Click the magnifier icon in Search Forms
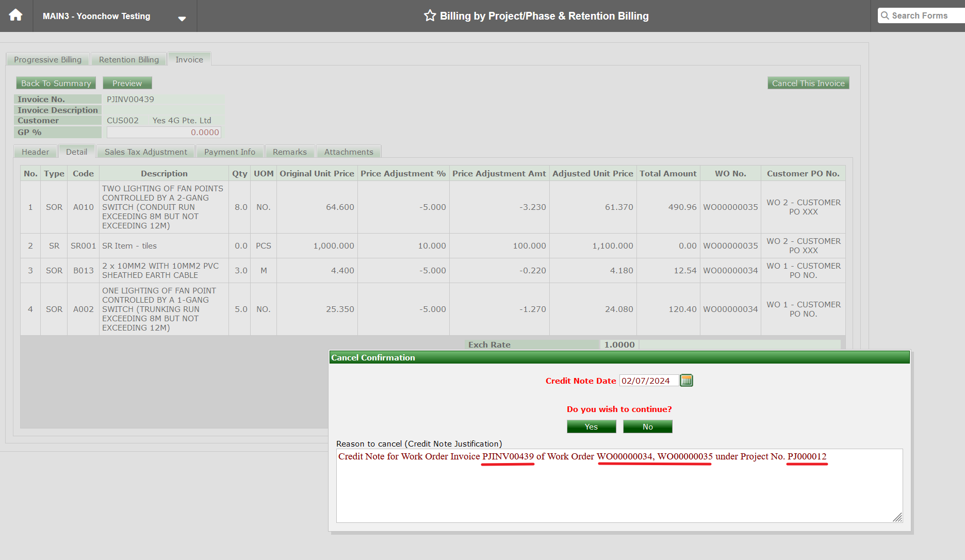The image size is (965, 560). [886, 15]
